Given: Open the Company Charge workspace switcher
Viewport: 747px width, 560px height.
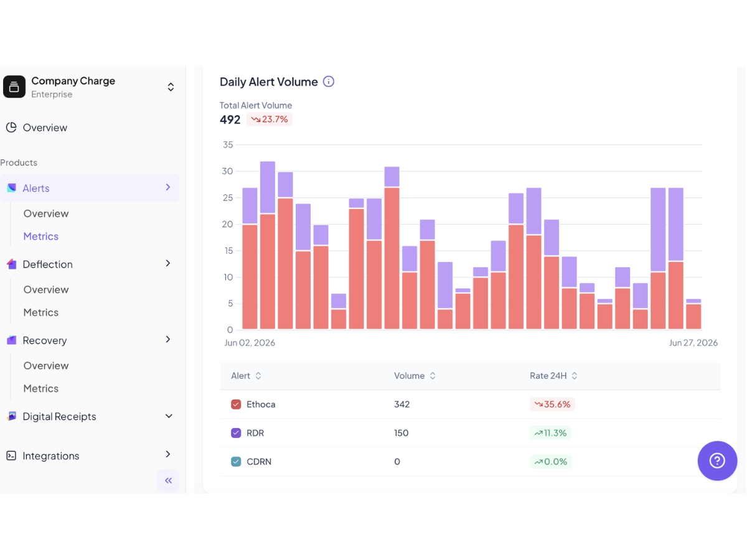Looking at the screenshot, I should pyautogui.click(x=171, y=87).
